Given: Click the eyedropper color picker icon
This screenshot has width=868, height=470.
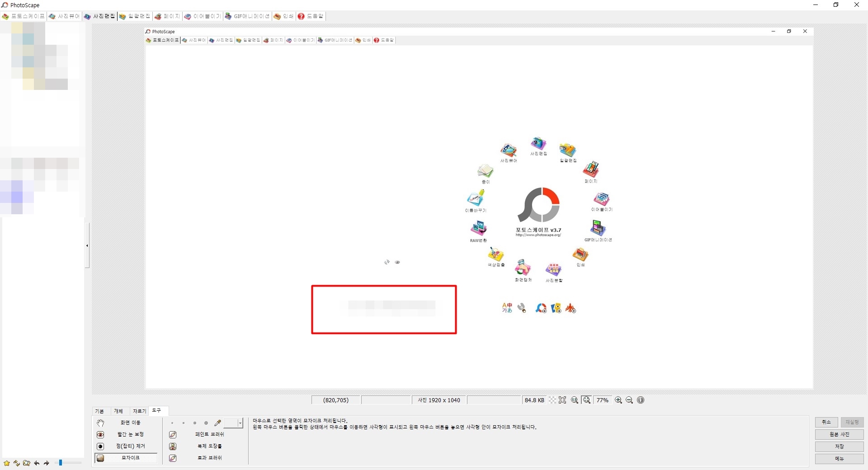Looking at the screenshot, I should tap(217, 423).
